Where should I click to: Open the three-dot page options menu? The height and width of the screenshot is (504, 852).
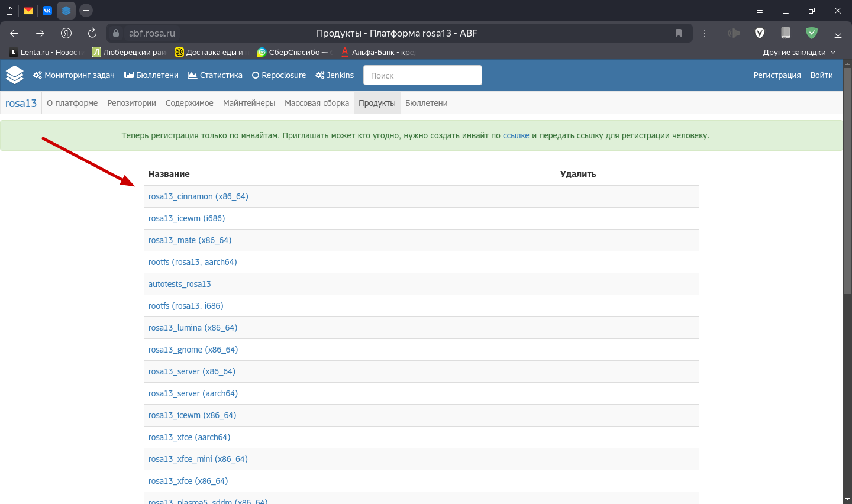pyautogui.click(x=704, y=33)
